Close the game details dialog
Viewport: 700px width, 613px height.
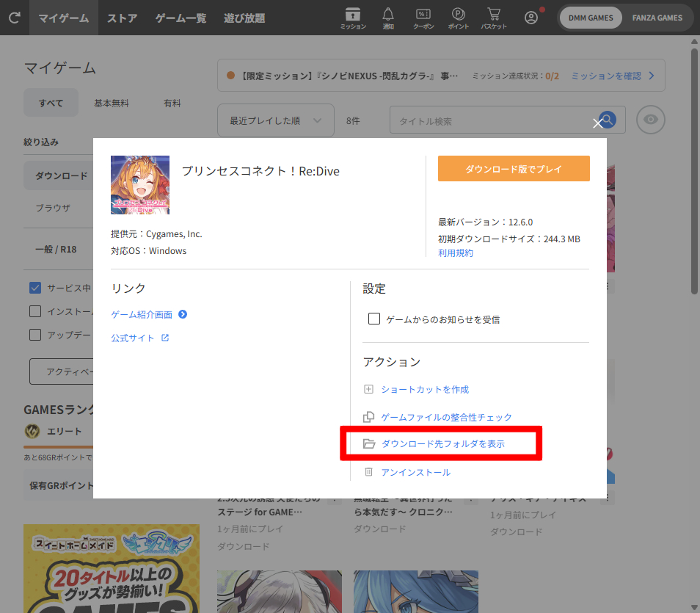(598, 123)
